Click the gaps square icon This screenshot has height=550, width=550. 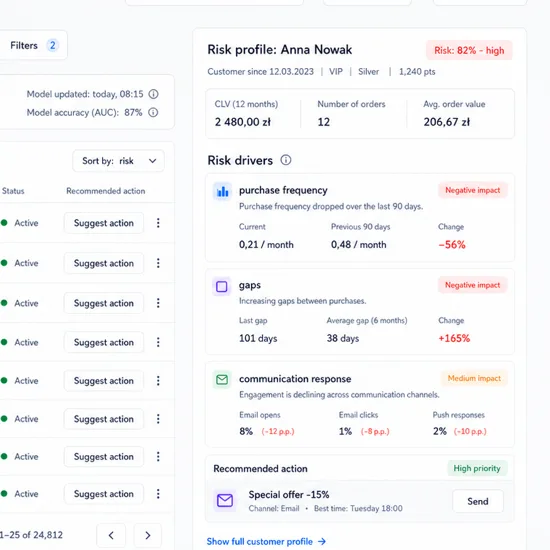pyautogui.click(x=222, y=287)
